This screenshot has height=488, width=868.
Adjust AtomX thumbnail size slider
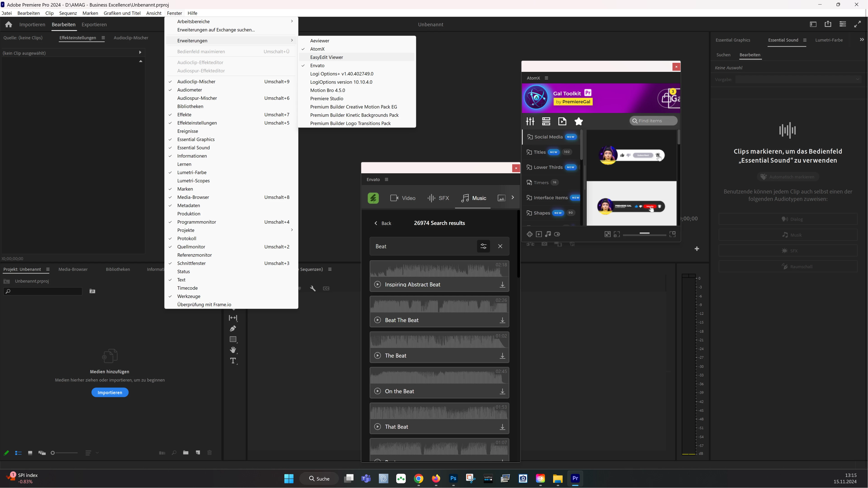tap(644, 233)
